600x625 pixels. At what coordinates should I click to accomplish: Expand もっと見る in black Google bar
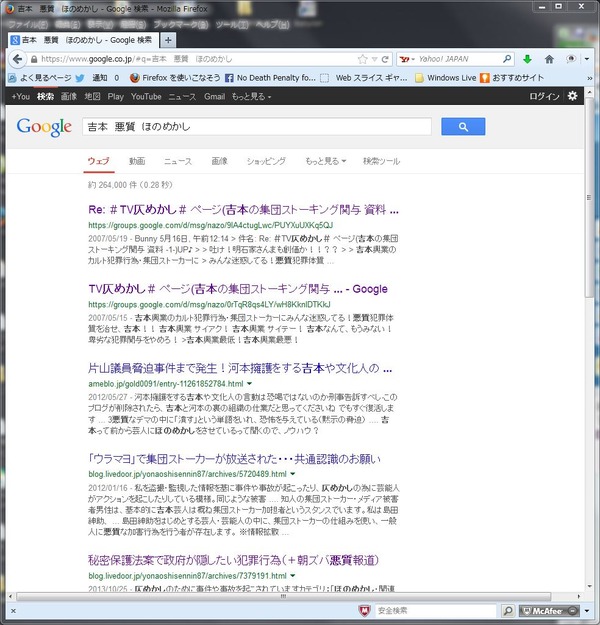point(251,96)
